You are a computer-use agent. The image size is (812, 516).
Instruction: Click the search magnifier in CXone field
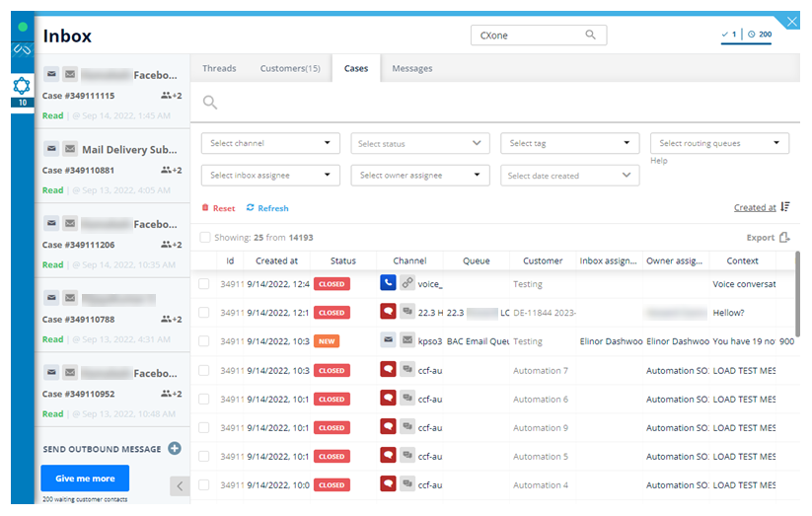(x=590, y=35)
